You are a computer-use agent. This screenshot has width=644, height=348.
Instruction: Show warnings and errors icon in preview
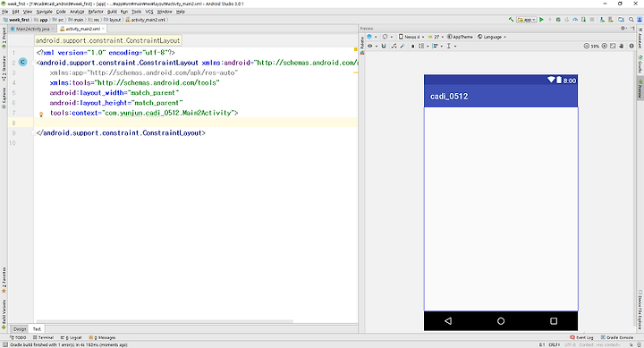click(631, 46)
